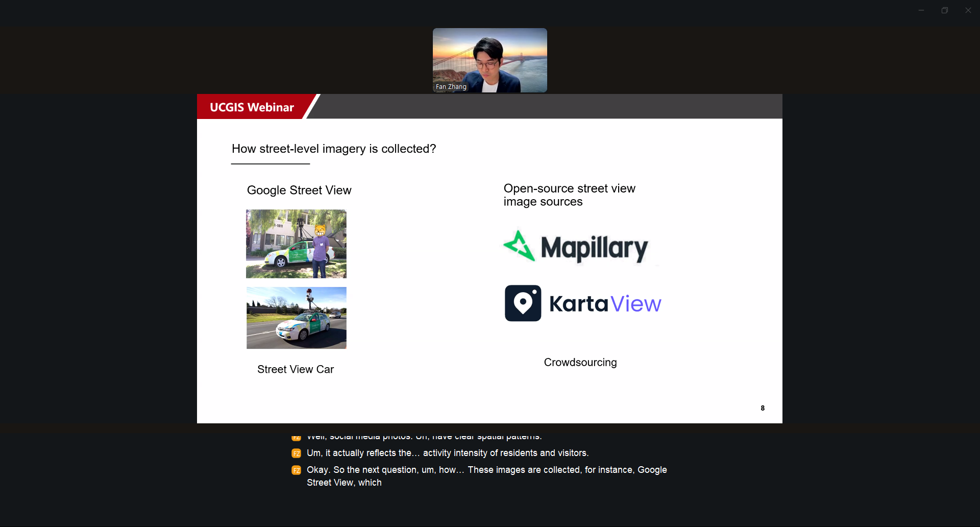980x527 pixels.
Task: Click the photo of person beside Street View car
Action: 296,244
